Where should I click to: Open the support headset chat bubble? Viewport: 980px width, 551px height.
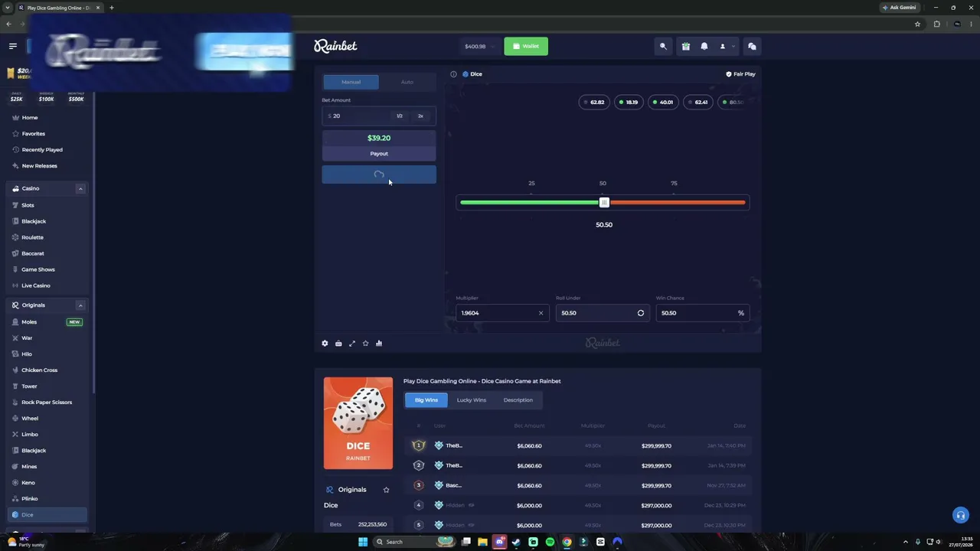960,515
